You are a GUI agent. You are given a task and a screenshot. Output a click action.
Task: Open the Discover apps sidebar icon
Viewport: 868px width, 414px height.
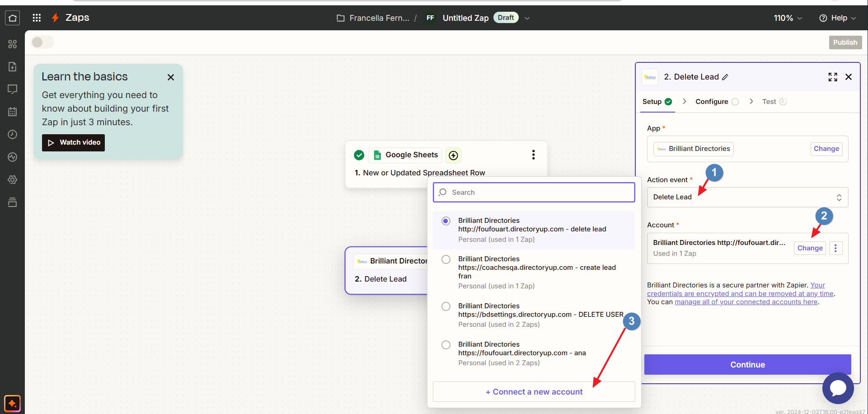12,44
